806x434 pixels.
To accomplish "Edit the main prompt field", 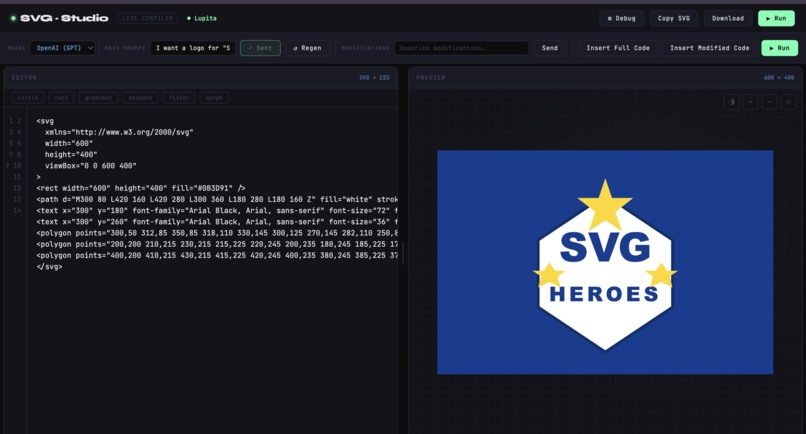I will pyautogui.click(x=193, y=48).
